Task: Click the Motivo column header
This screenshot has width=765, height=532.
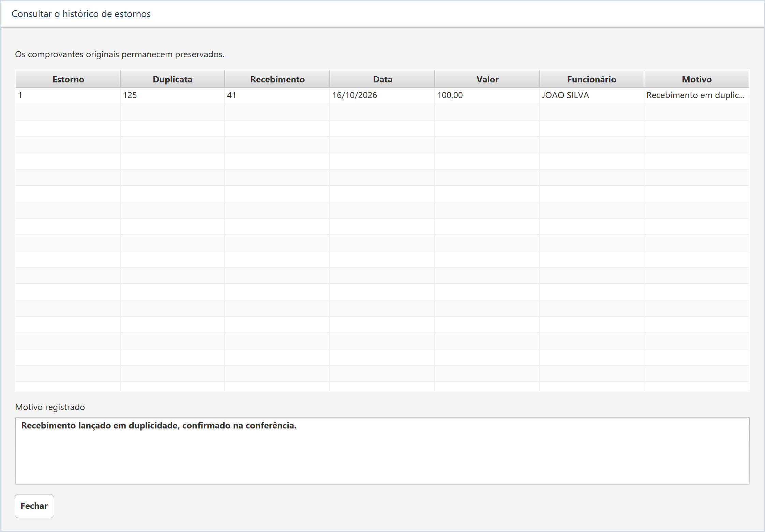Action: tap(696, 79)
